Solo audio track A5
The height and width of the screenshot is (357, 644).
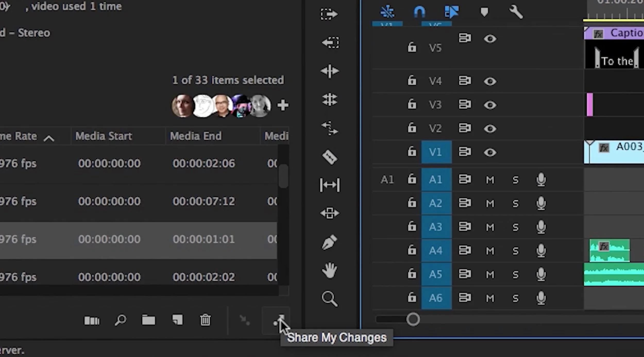[515, 274]
